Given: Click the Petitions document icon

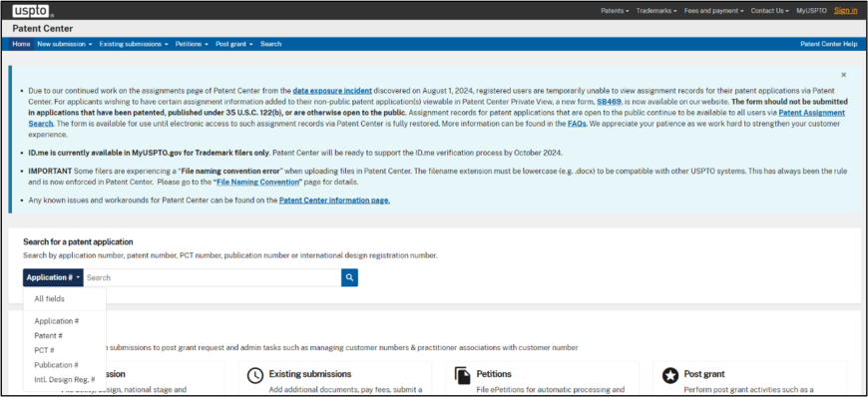Looking at the screenshot, I should pos(462,375).
